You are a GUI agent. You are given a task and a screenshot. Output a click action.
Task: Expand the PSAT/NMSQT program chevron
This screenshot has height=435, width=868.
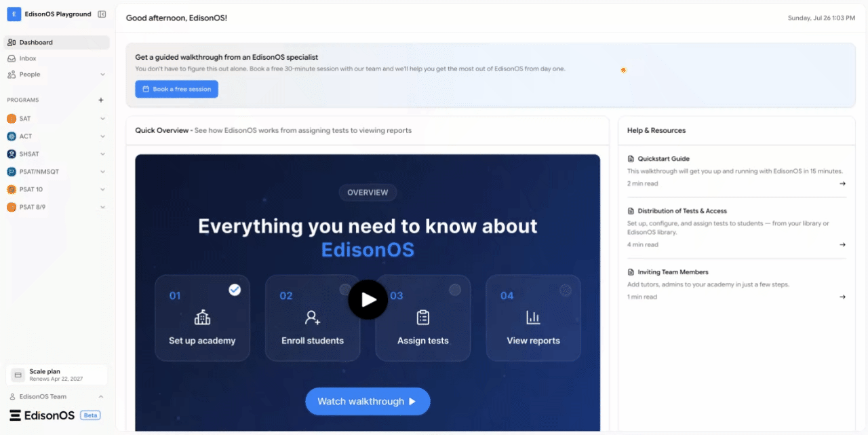tap(102, 172)
